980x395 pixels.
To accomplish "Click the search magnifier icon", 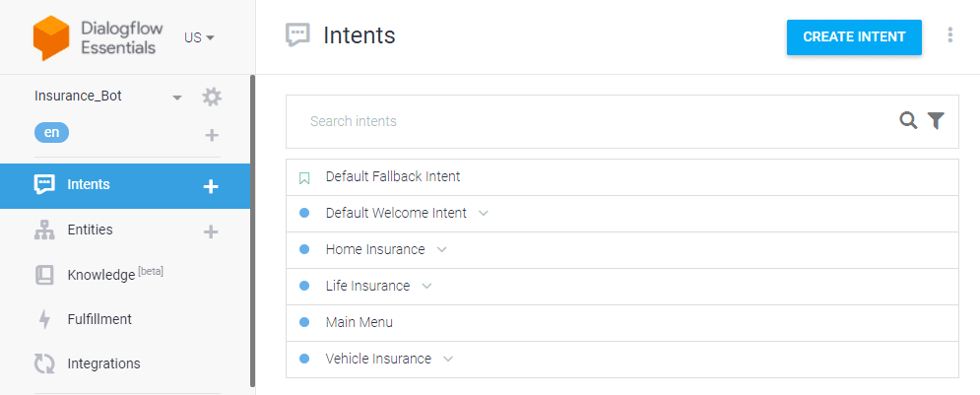I will [x=908, y=120].
